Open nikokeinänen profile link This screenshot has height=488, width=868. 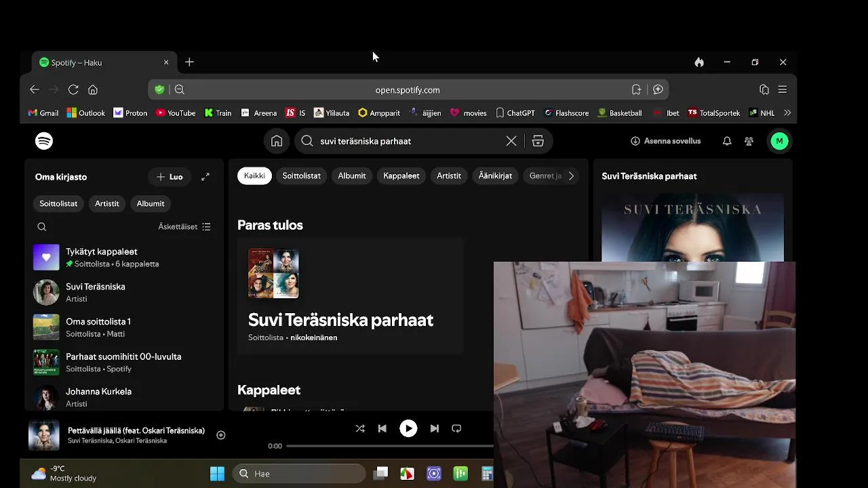click(x=314, y=338)
